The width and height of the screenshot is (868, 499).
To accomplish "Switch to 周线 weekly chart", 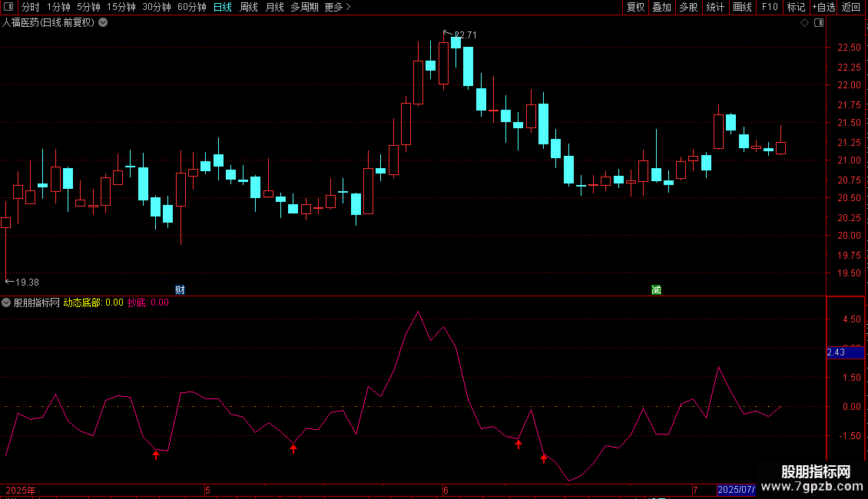I will coord(249,7).
